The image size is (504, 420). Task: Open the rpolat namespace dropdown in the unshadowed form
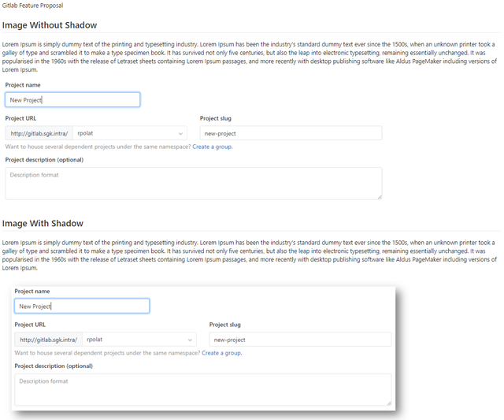pos(130,133)
